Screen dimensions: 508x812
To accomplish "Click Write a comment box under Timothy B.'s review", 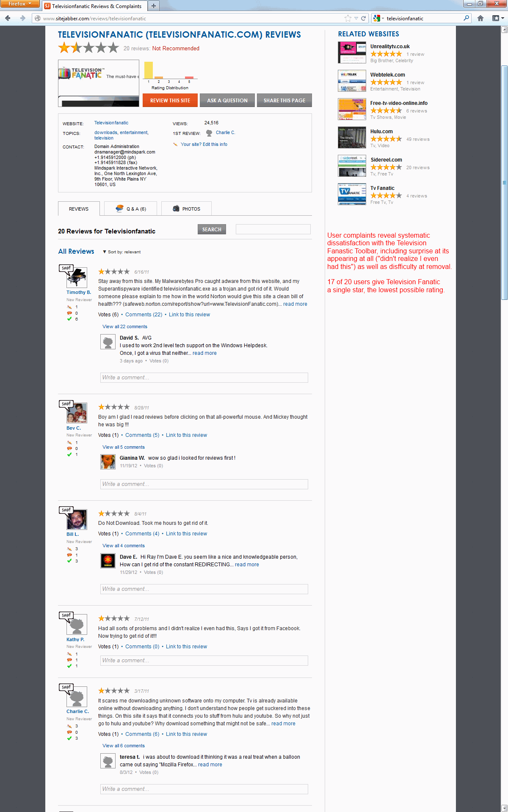I will [204, 378].
